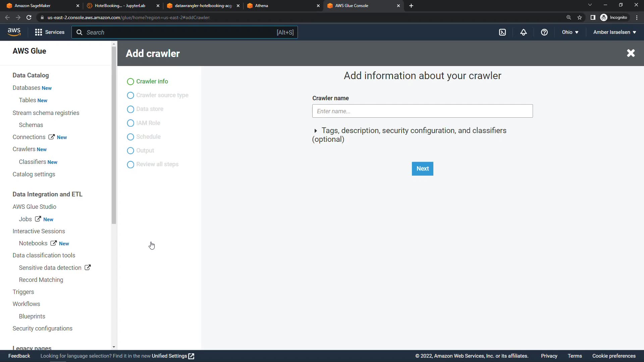Click the browser zoom magnifier icon

coord(569,17)
